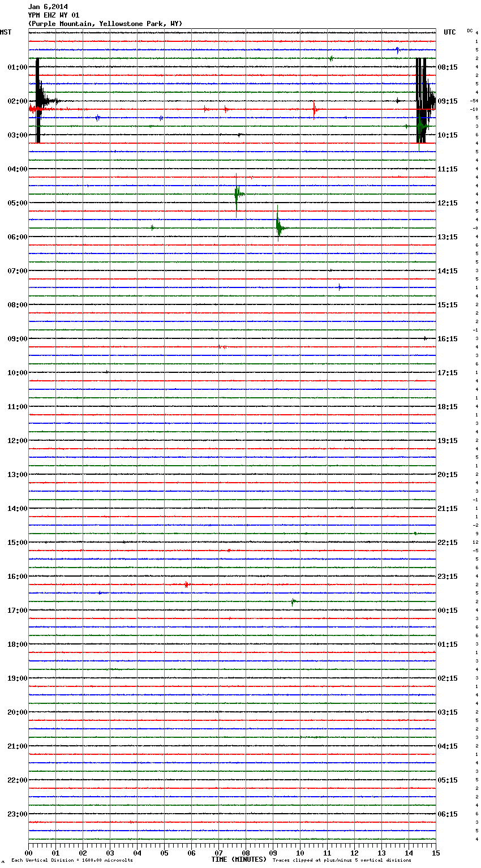Click the 09:15 UTC time label
This screenshot has height=868, width=481.
pyautogui.click(x=448, y=101)
